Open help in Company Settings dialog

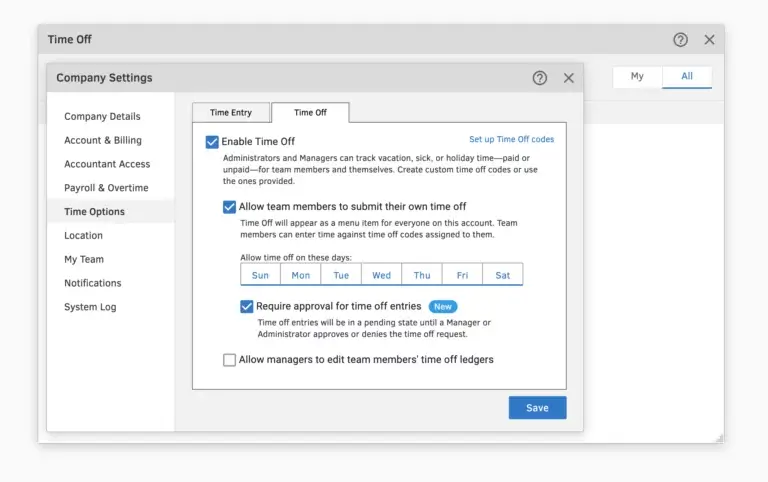point(540,78)
